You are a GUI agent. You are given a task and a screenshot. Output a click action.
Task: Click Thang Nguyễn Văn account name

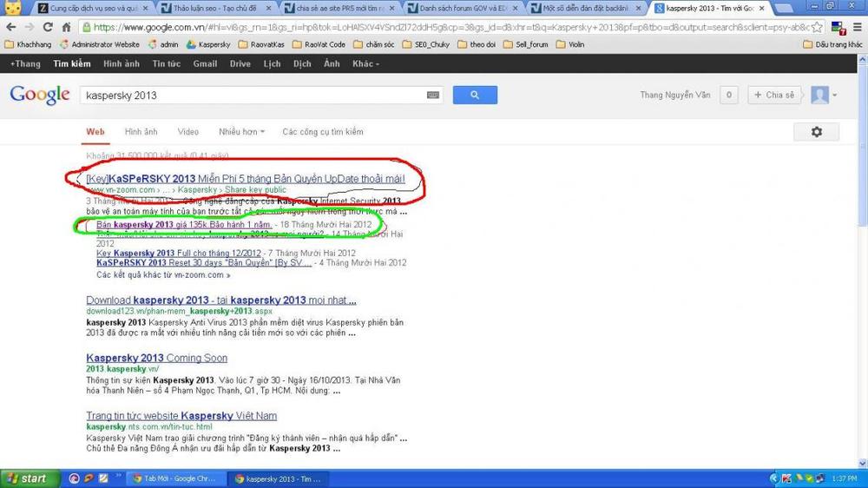[x=674, y=95]
